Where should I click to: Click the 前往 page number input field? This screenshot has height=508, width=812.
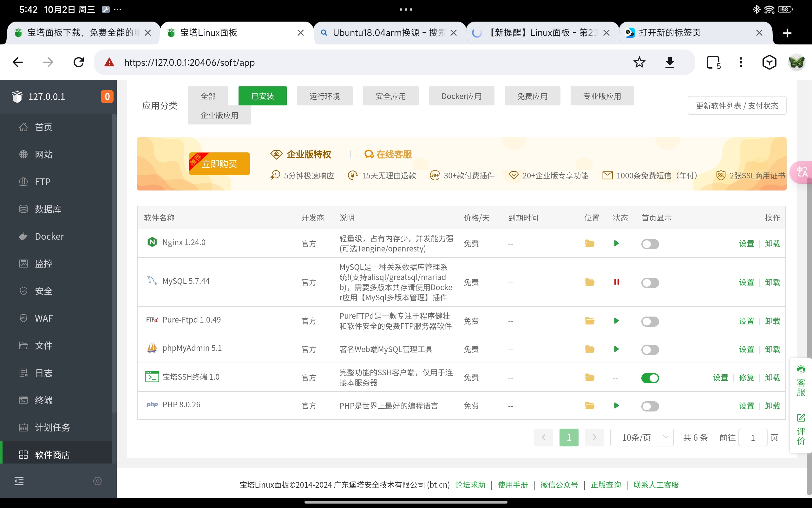coord(753,438)
